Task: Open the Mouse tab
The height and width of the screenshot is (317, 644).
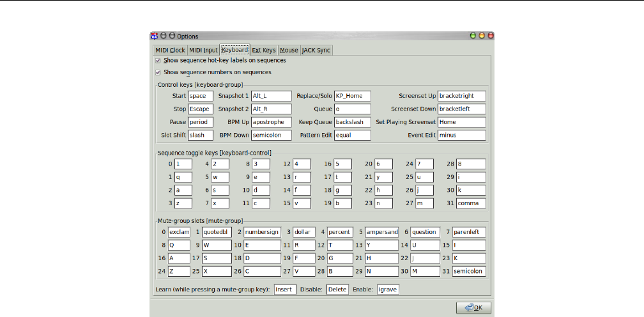Action: click(x=289, y=50)
